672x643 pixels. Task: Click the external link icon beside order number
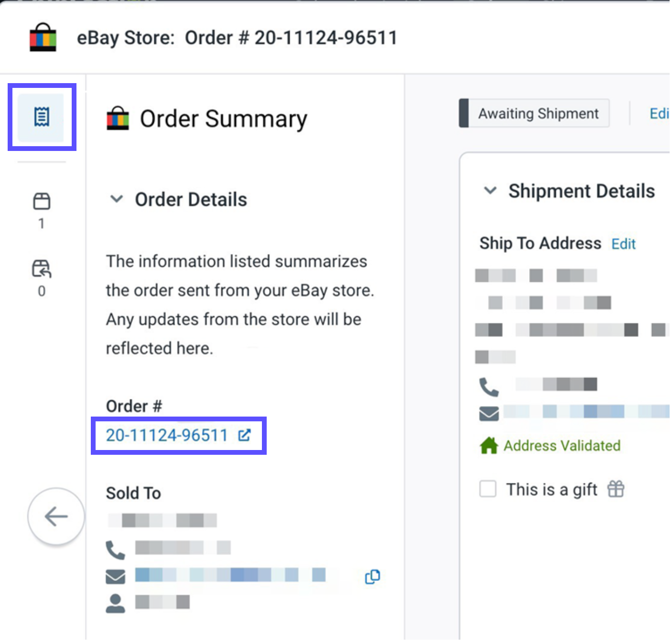(x=244, y=435)
